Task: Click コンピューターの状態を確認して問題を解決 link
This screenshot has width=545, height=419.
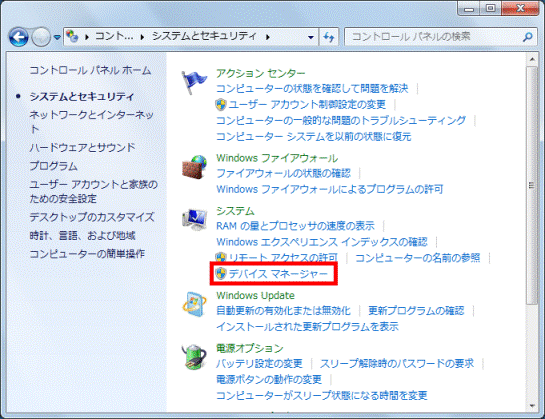Action: pyautogui.click(x=312, y=89)
